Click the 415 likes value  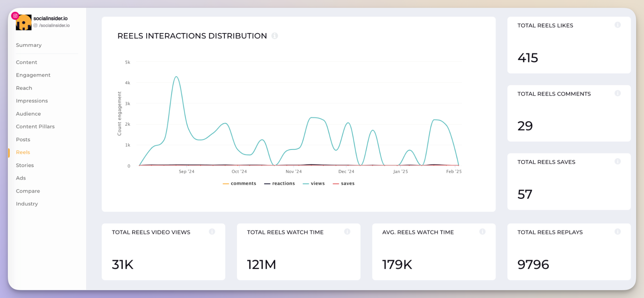(528, 58)
